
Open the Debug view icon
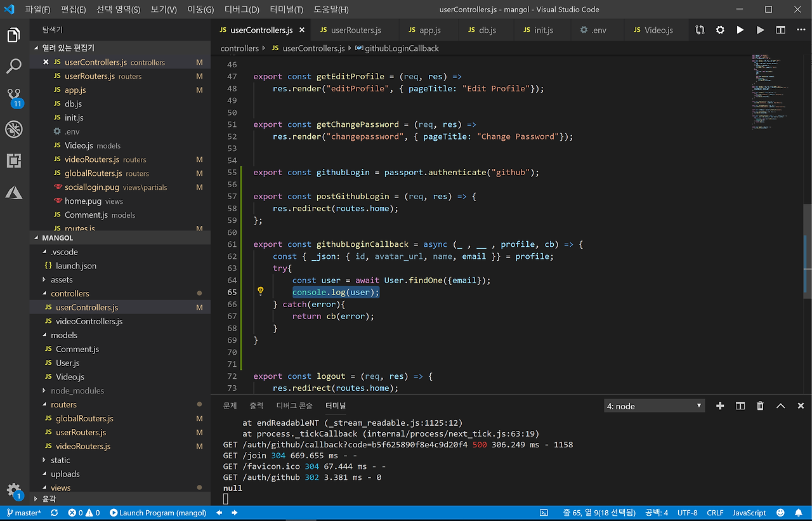pos(14,129)
